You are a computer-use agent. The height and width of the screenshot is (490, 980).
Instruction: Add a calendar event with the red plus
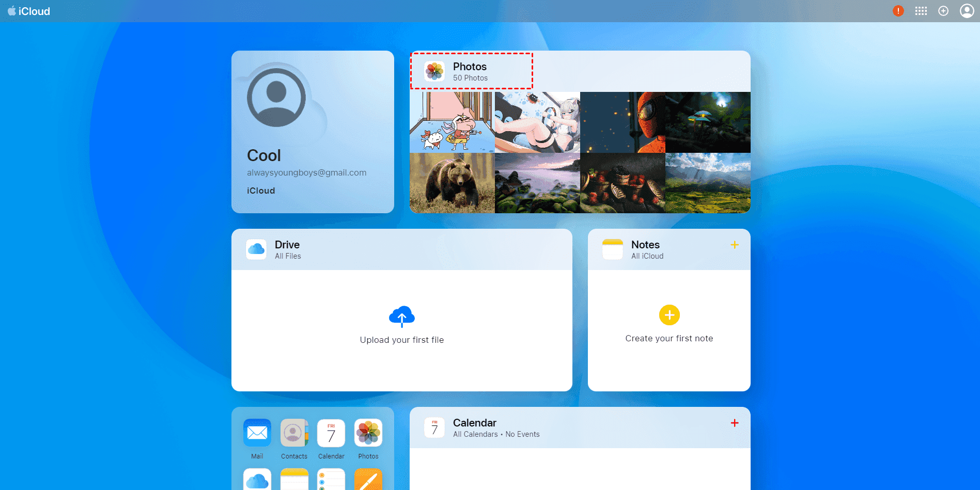735,423
